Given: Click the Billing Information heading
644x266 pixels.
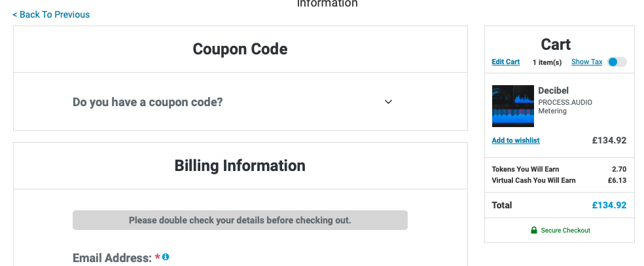Looking at the screenshot, I should click(x=240, y=166).
